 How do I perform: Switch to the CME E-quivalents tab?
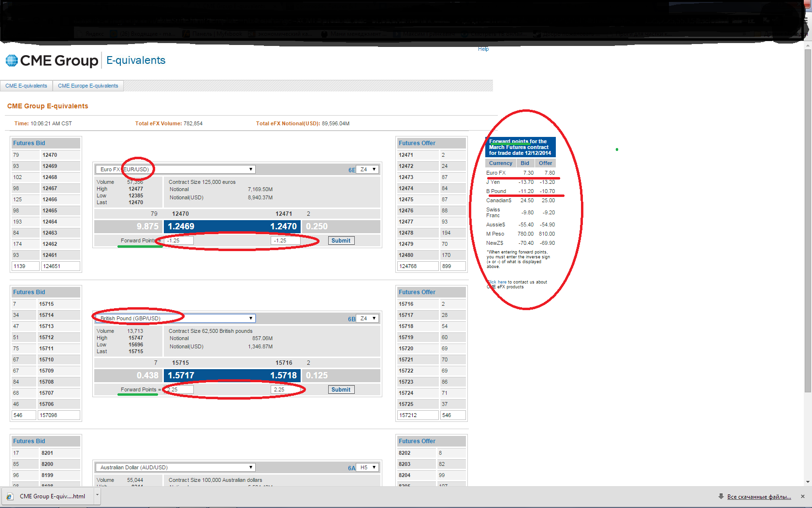tap(26, 86)
